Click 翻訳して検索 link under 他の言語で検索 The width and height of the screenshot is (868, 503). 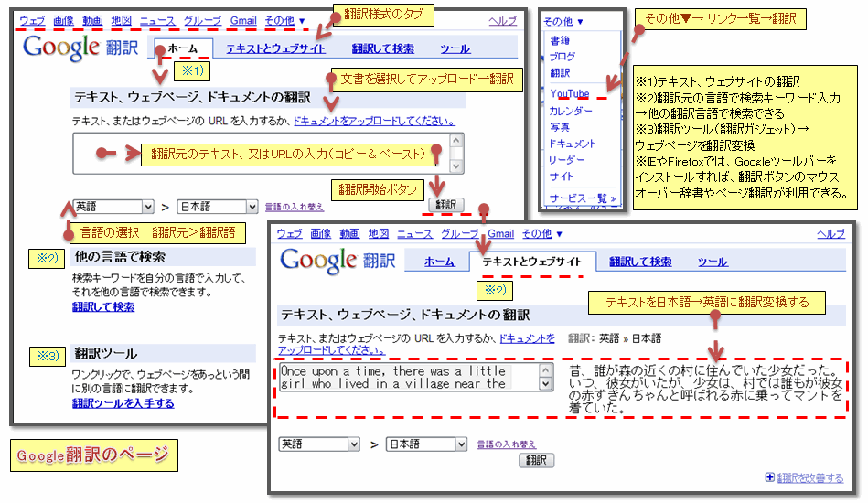[x=103, y=306]
